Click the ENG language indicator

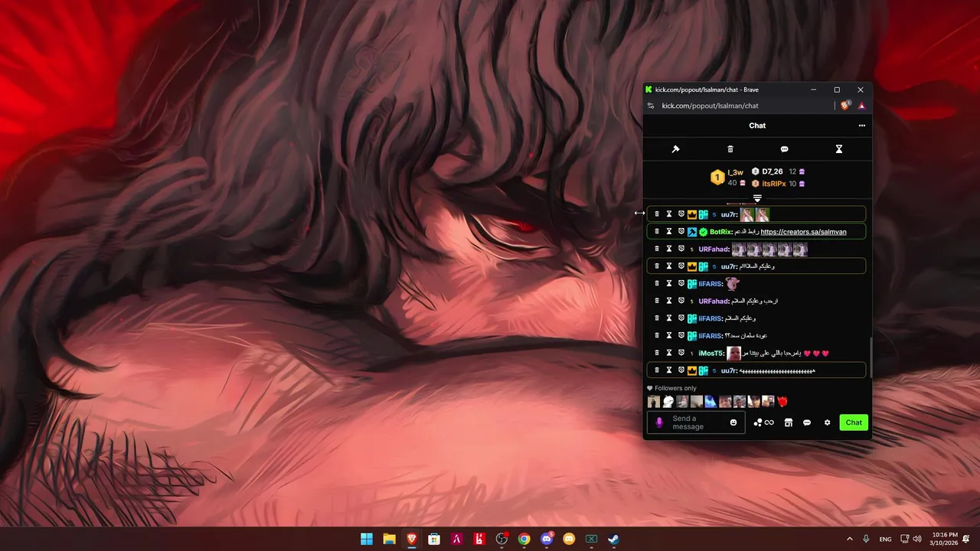pos(885,539)
